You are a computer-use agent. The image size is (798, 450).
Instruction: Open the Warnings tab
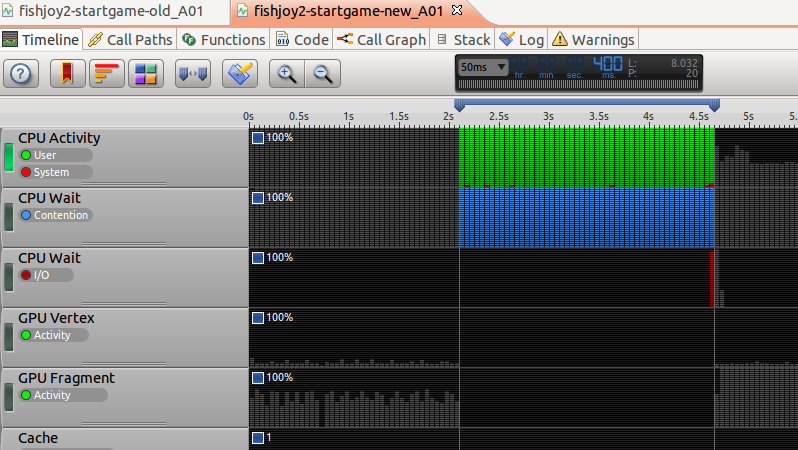pos(593,40)
